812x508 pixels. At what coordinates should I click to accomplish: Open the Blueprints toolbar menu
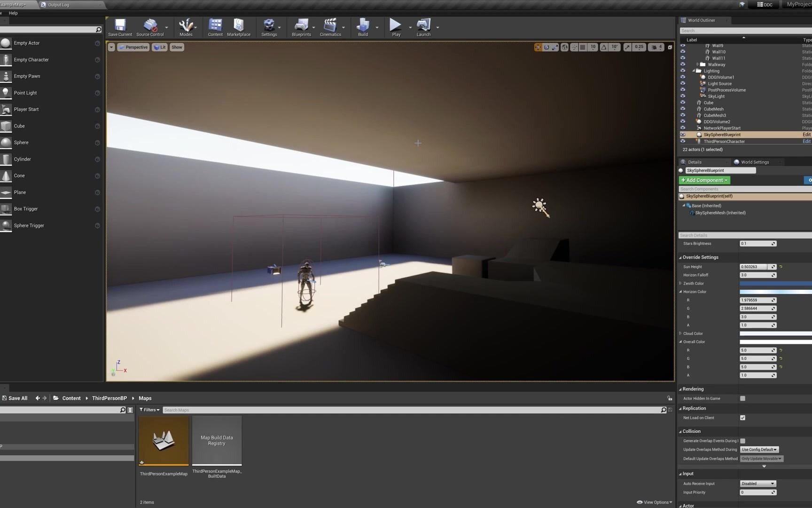point(301,27)
